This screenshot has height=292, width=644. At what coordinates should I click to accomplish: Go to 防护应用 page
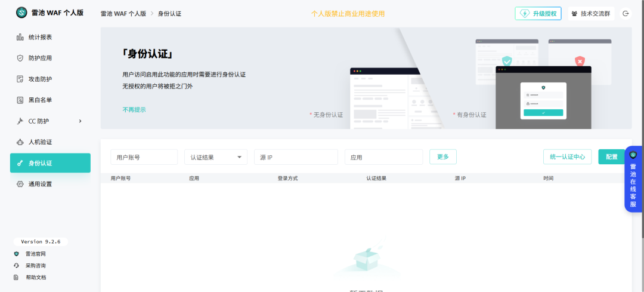[50, 58]
